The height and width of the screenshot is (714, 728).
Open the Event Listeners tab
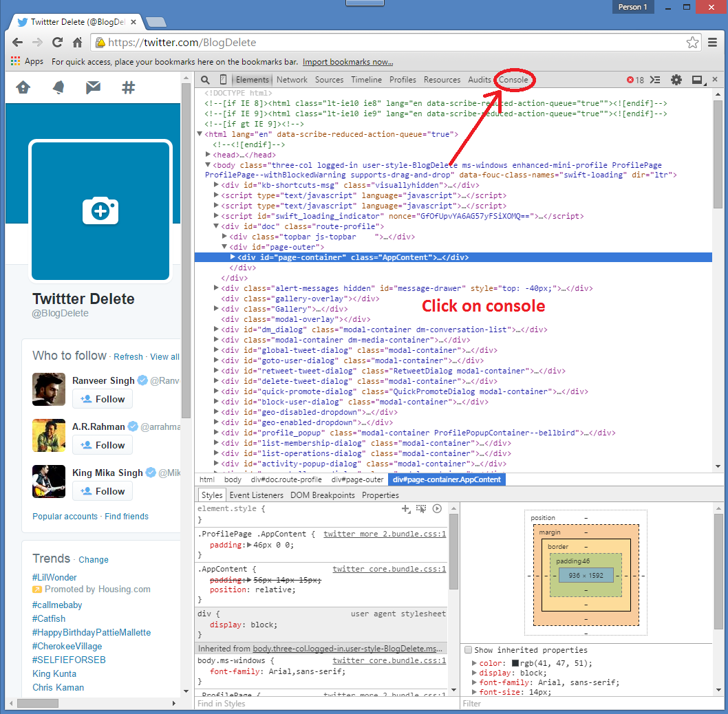[x=256, y=495]
